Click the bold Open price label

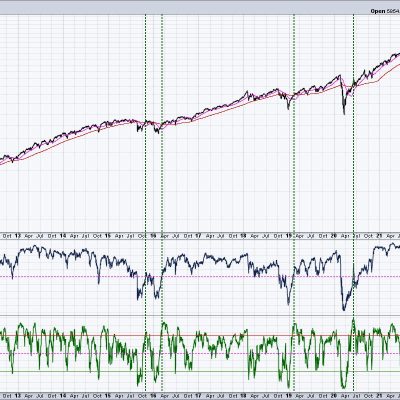(x=378, y=11)
